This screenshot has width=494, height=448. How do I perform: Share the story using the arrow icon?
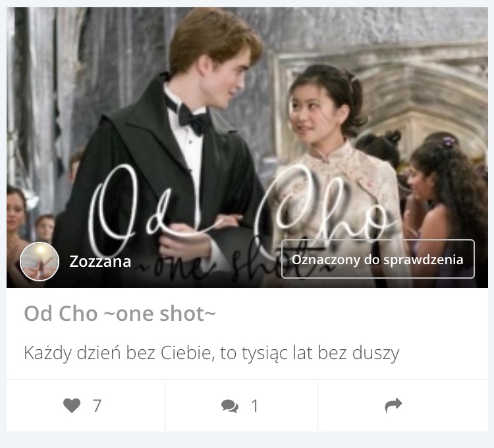(x=393, y=405)
